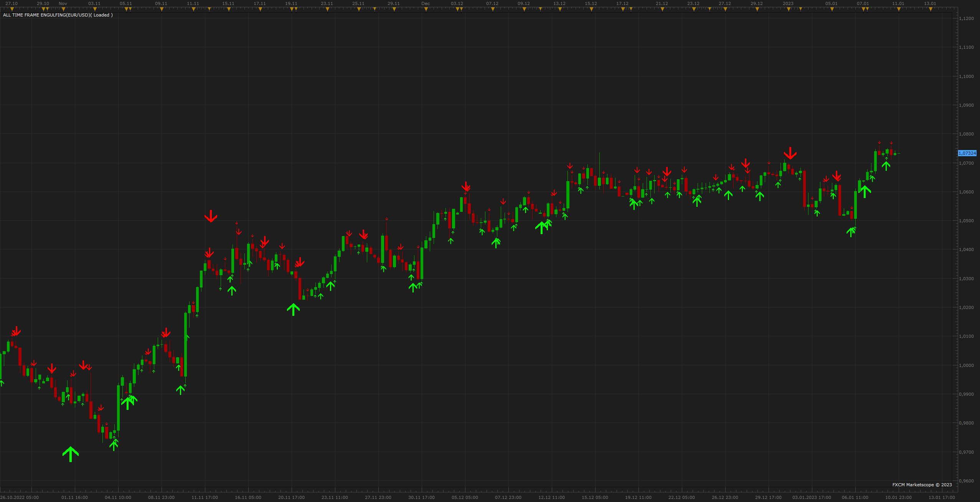The height and width of the screenshot is (502, 980).
Task: Click the large red down arrow above the 11.11 rally
Action: [x=211, y=216]
